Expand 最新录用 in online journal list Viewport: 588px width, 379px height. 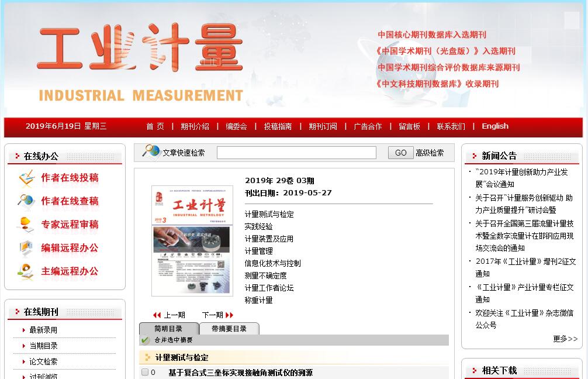pos(43,330)
